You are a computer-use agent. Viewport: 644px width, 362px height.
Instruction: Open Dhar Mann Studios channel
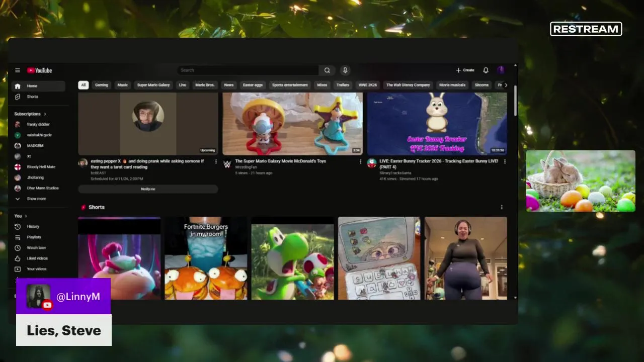[x=39, y=188]
